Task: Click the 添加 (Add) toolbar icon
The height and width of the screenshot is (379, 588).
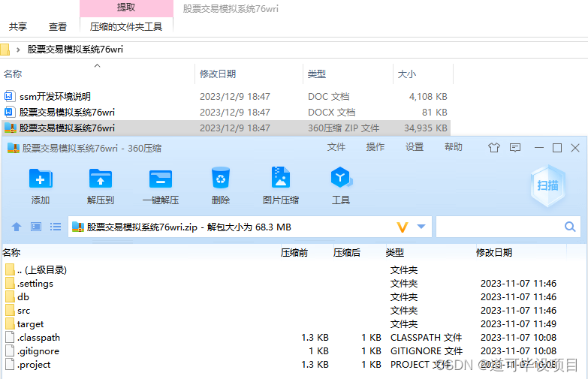Action: point(41,179)
